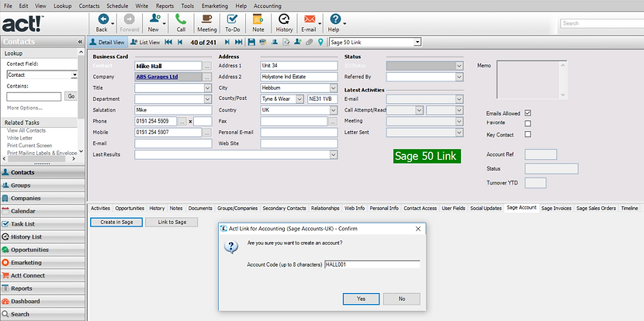The image size is (644, 321).
Task: Decline account creation with No
Action: pyautogui.click(x=402, y=299)
